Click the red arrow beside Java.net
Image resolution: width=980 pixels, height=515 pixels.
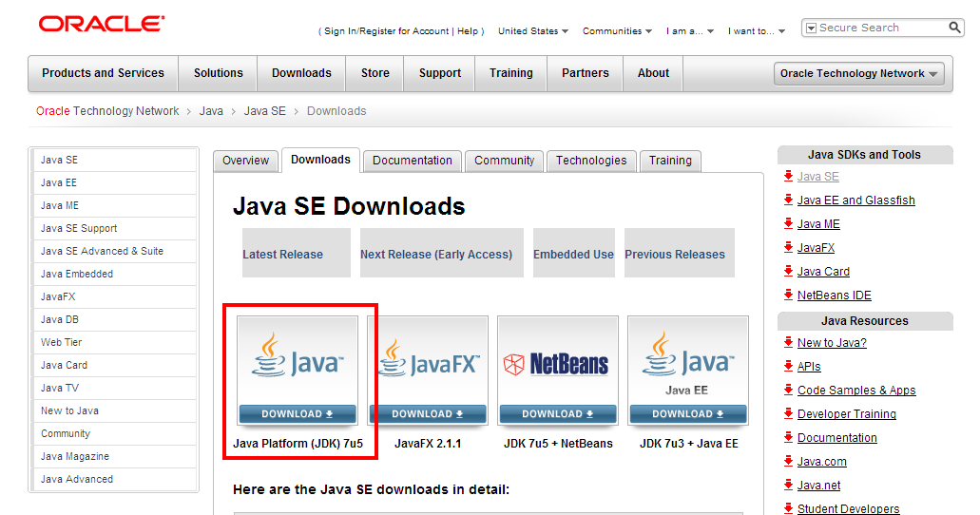pyautogui.click(x=788, y=485)
